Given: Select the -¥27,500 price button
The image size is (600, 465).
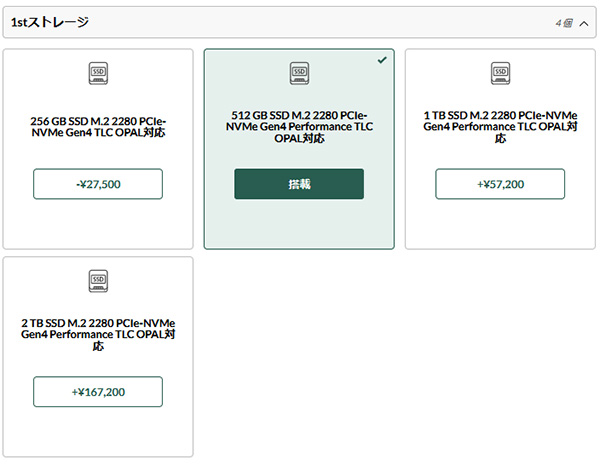Looking at the screenshot, I should [98, 184].
